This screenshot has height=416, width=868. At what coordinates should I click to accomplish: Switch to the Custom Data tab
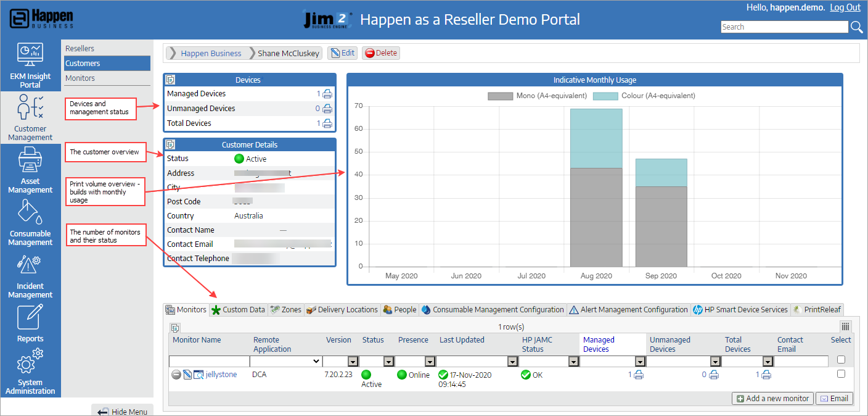[238, 309]
